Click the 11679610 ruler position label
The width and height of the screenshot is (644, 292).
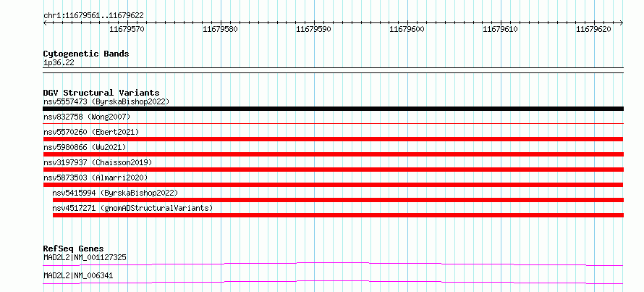(x=500, y=29)
